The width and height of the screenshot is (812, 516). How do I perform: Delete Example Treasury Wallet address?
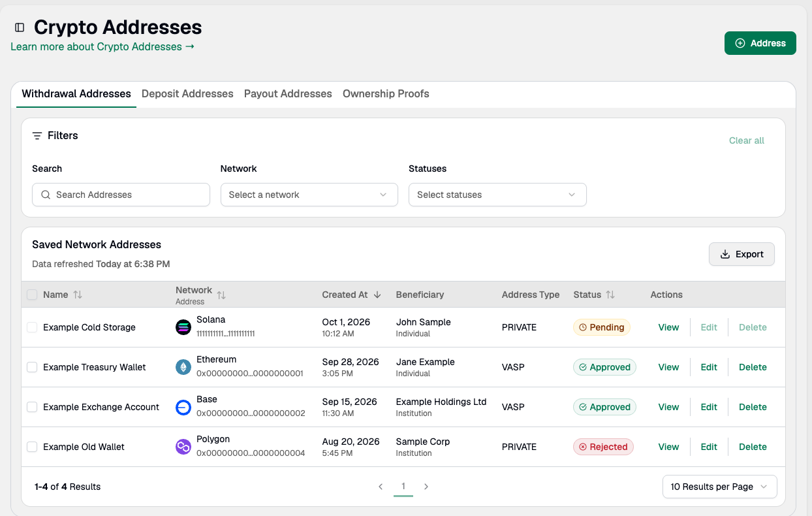click(x=753, y=367)
